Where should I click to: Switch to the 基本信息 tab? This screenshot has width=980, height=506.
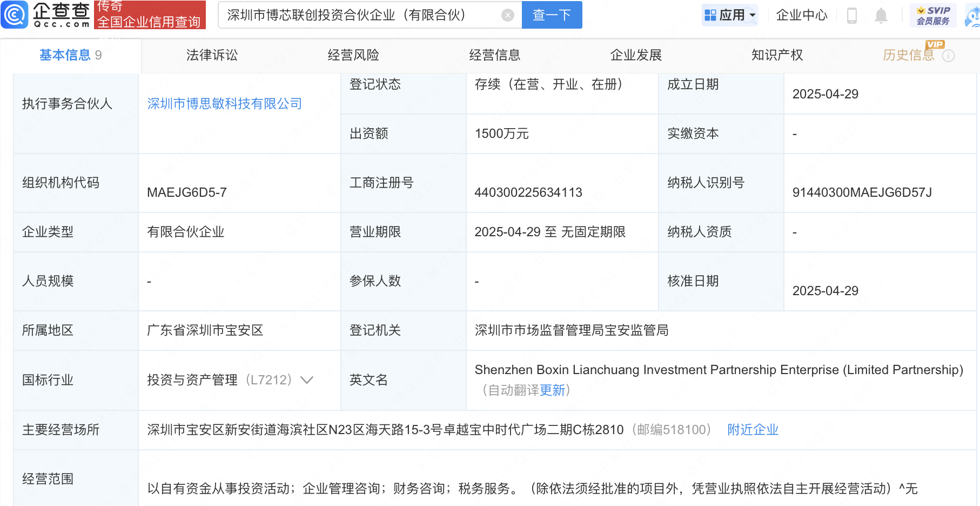click(70, 55)
